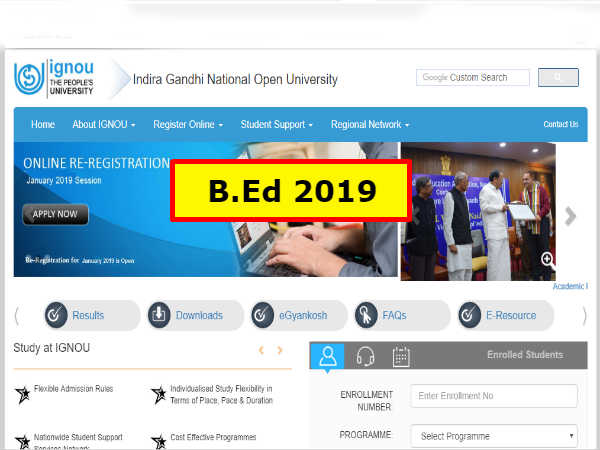Image resolution: width=600 pixels, height=450 pixels.
Task: Open the Contact Us link
Action: pos(560,125)
